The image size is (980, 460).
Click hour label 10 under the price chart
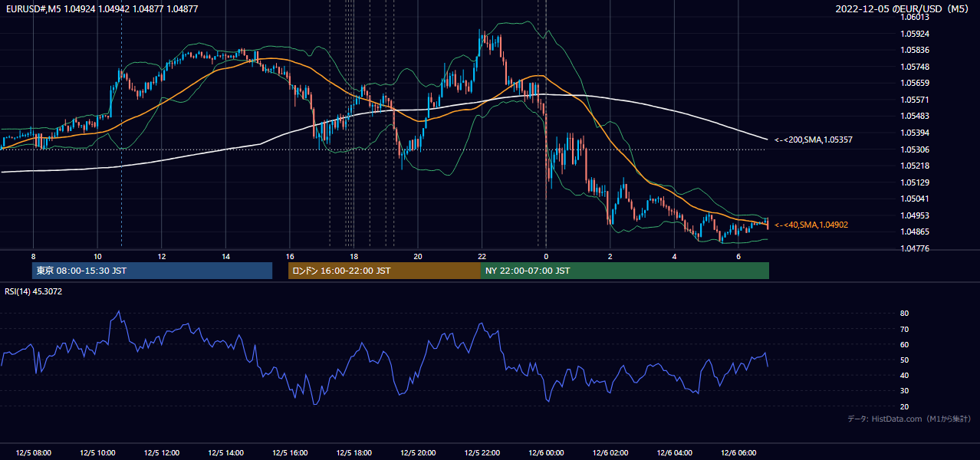coord(97,256)
